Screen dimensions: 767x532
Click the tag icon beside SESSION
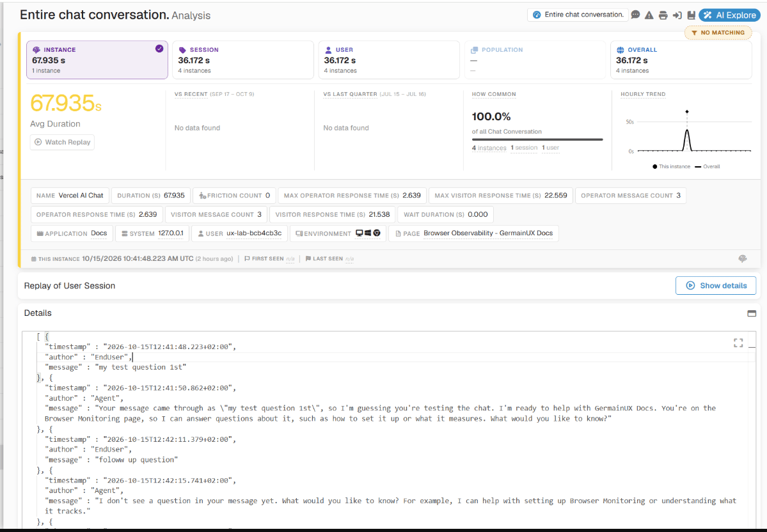(x=182, y=50)
